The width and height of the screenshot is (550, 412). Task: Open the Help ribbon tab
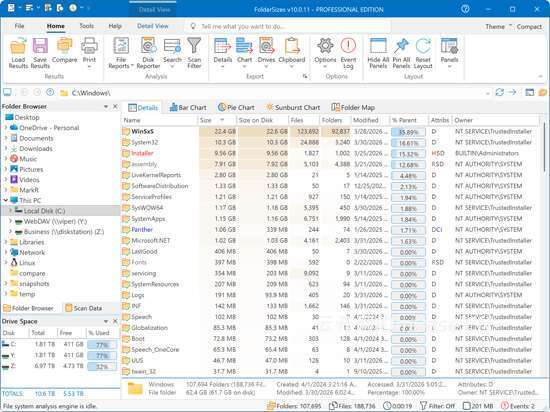point(115,26)
